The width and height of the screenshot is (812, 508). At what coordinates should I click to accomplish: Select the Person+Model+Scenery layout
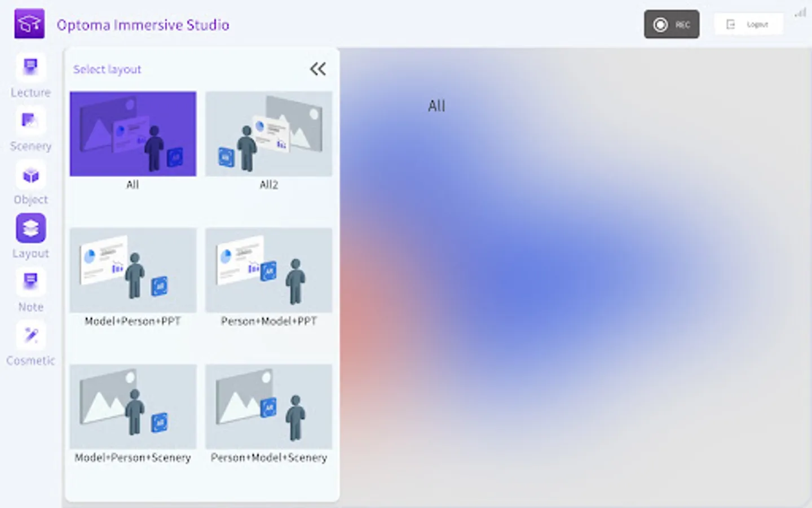pyautogui.click(x=268, y=406)
